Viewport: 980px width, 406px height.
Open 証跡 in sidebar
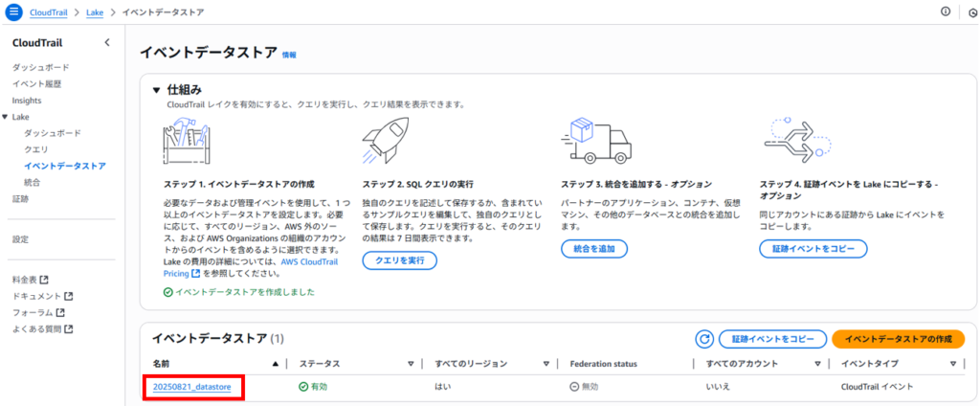point(20,199)
